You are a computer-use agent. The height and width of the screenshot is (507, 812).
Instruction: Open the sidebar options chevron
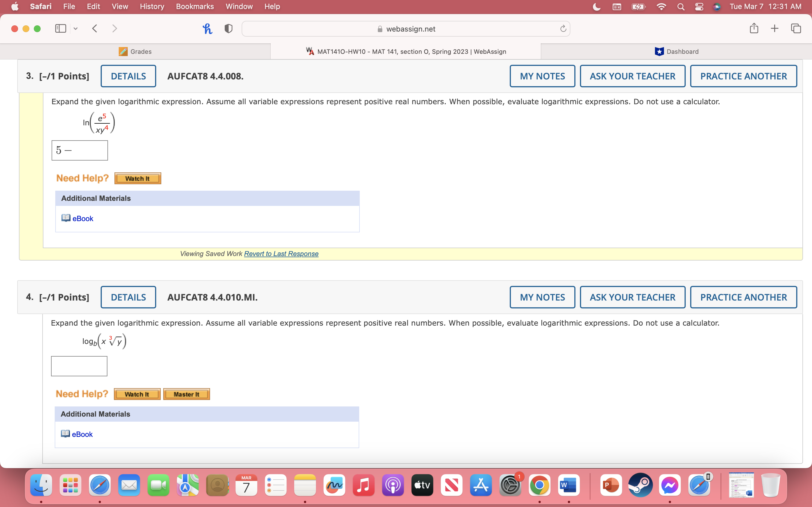coord(75,28)
